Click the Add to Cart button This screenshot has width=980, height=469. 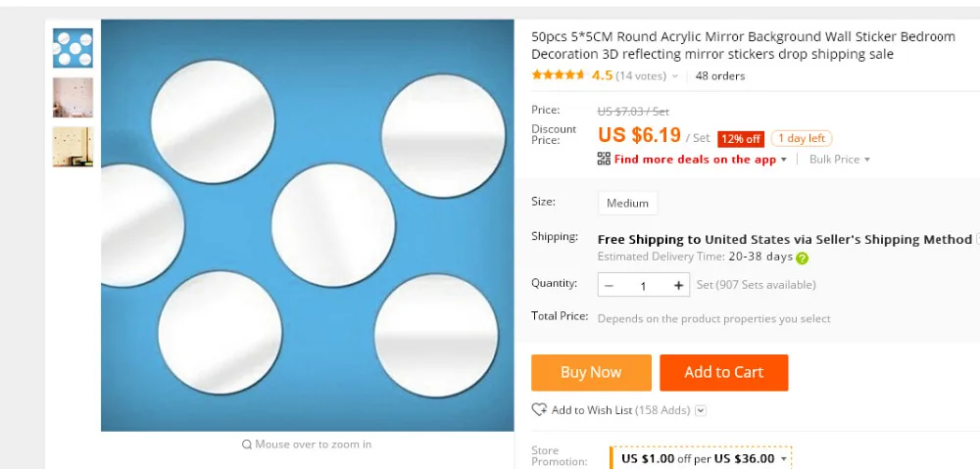pos(724,373)
